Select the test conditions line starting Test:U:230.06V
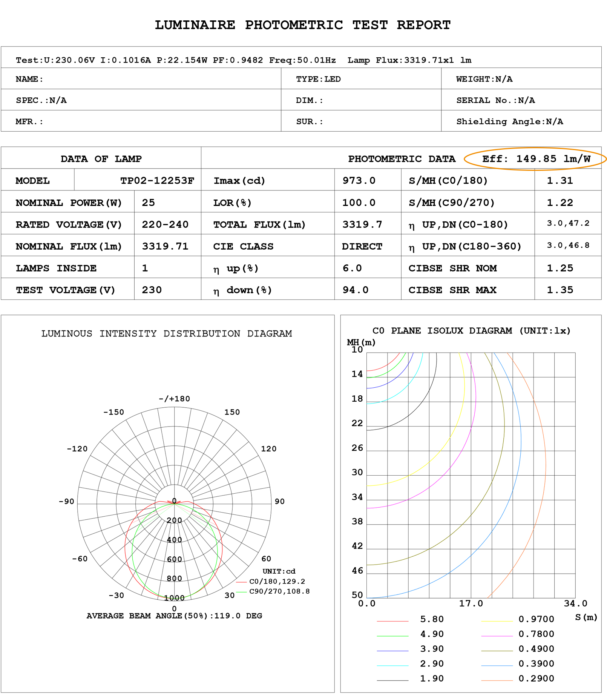The height and width of the screenshot is (700, 607). (x=244, y=60)
